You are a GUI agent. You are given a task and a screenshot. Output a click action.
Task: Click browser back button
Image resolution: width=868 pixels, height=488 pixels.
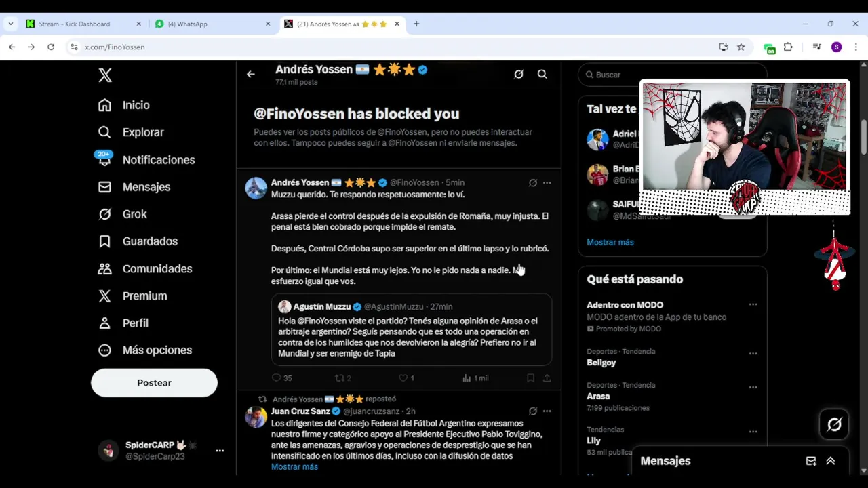[12, 47]
